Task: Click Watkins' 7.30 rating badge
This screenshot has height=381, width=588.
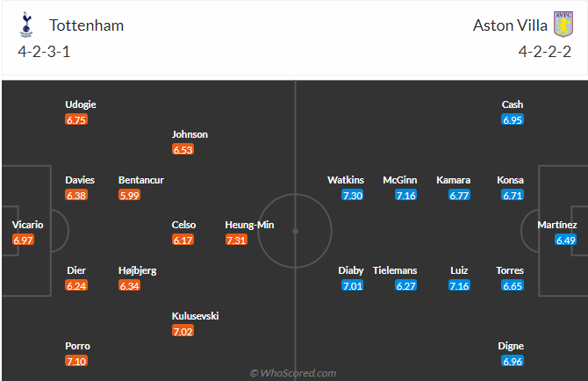Action: click(351, 195)
